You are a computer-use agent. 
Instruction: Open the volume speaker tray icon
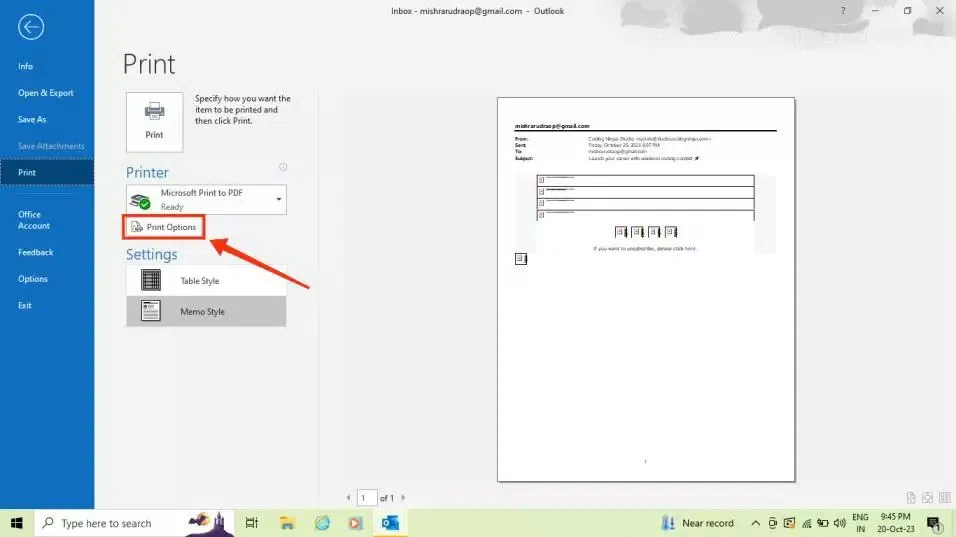point(840,523)
